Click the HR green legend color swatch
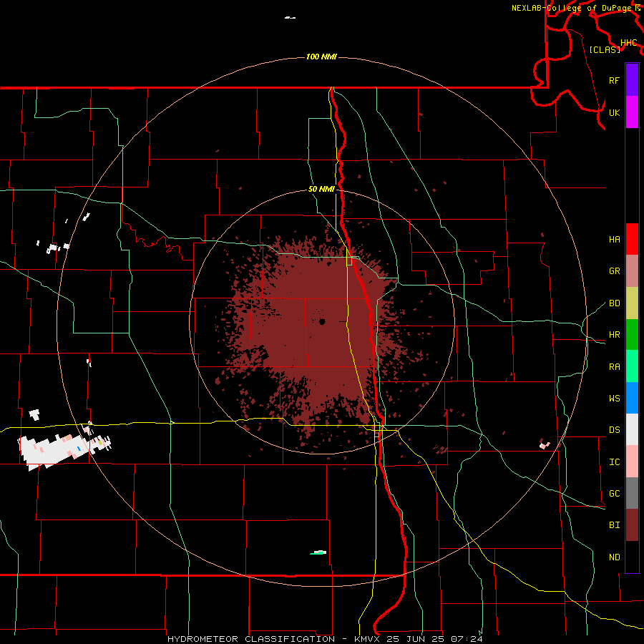Viewport: 644px width, 644px height. coord(632,335)
